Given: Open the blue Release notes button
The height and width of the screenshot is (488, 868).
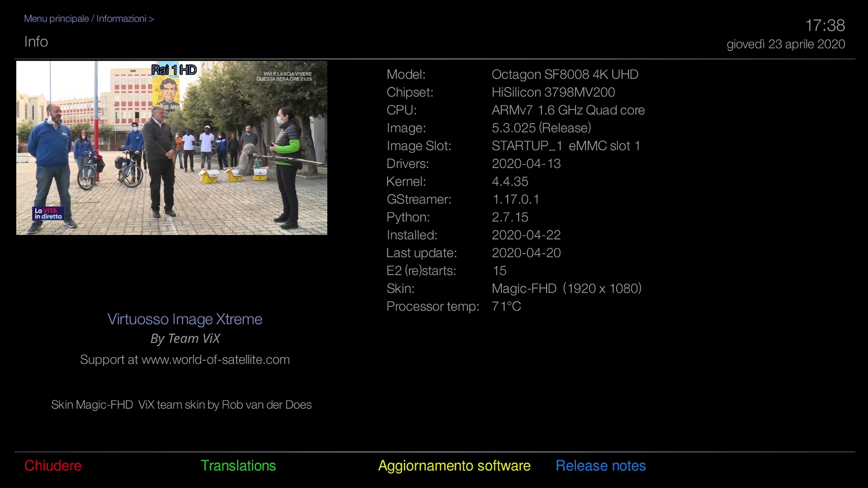Looking at the screenshot, I should 601,465.
